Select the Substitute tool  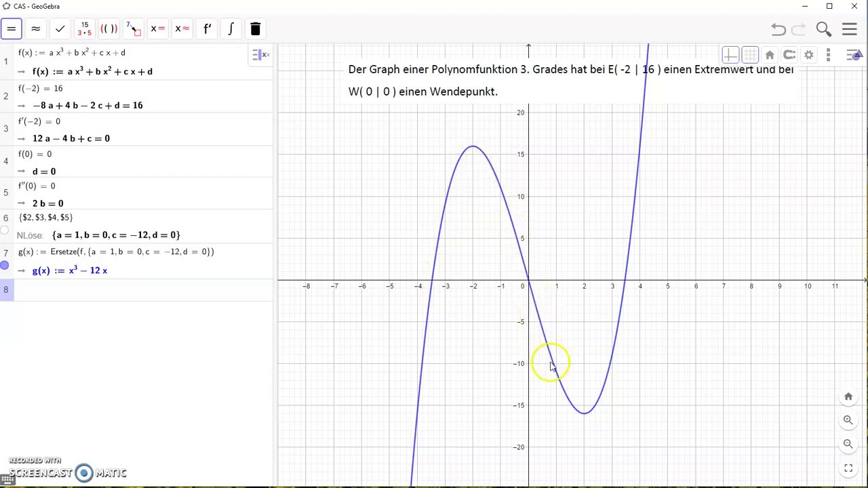click(134, 29)
